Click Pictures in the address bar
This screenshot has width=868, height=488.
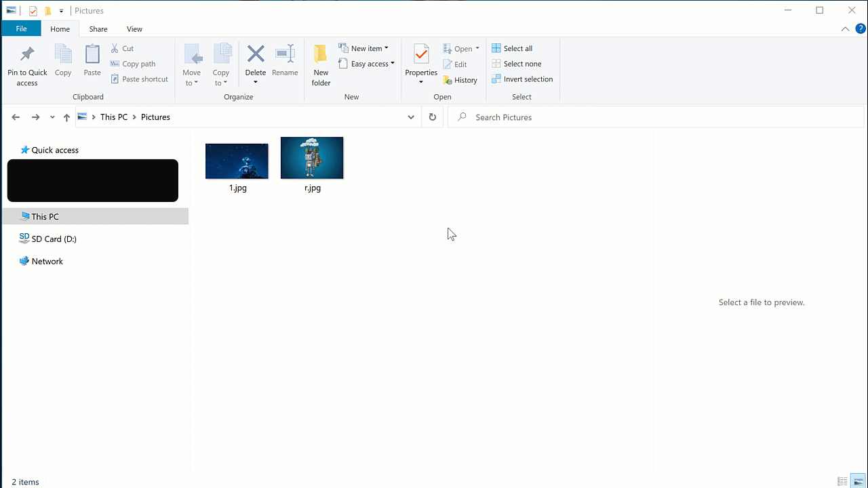[155, 117]
